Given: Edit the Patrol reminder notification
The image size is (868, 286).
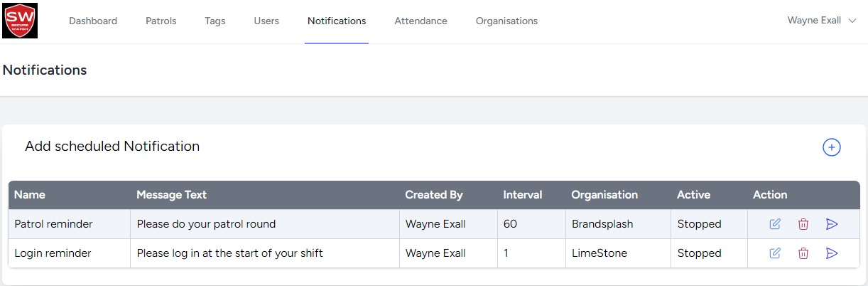Looking at the screenshot, I should pos(775,224).
